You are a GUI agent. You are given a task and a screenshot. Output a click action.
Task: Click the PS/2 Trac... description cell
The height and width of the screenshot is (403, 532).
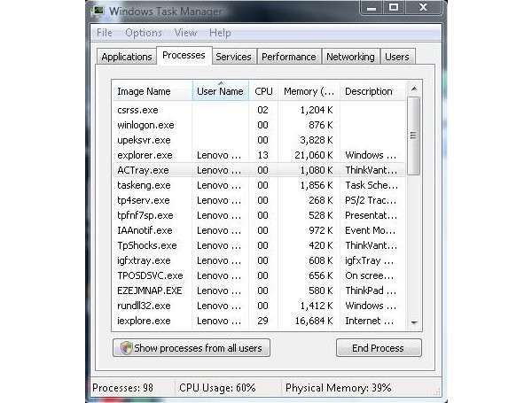(371, 200)
